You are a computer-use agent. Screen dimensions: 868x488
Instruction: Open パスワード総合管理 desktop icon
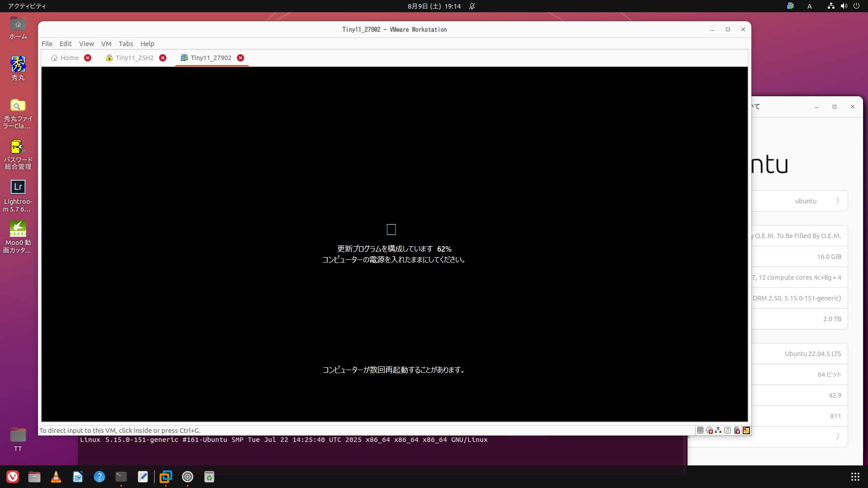[x=18, y=155]
